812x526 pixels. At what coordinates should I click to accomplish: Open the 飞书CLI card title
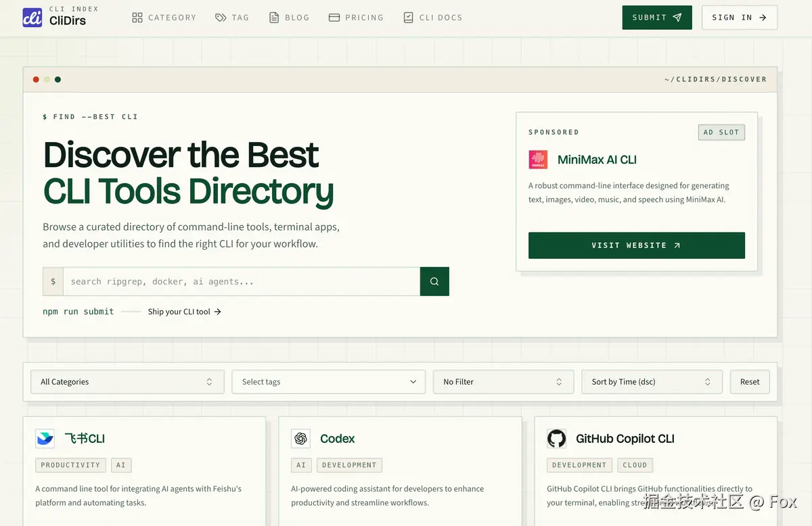click(85, 439)
